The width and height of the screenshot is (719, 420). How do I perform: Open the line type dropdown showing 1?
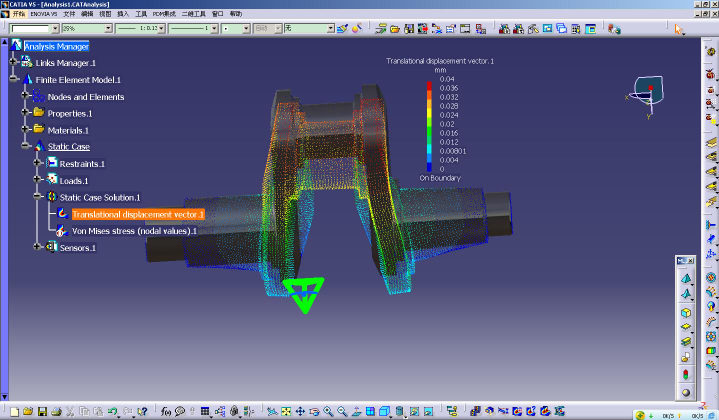[x=214, y=28]
